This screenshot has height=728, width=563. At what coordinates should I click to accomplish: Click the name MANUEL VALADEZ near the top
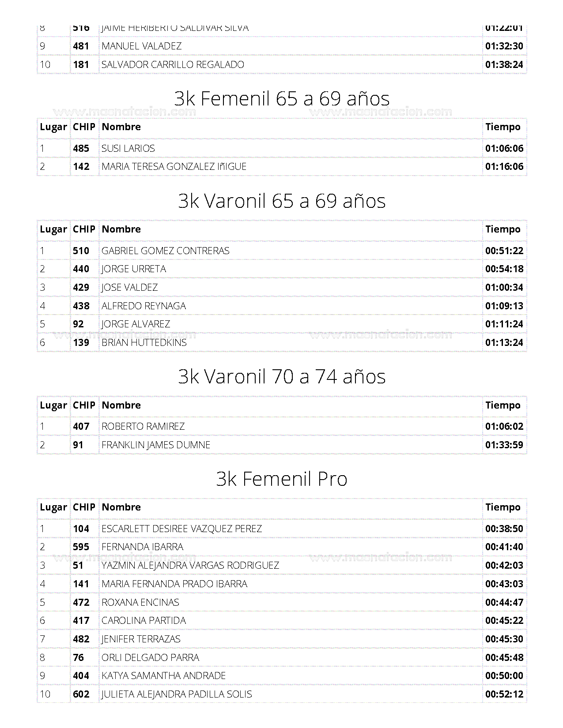pos(141,46)
